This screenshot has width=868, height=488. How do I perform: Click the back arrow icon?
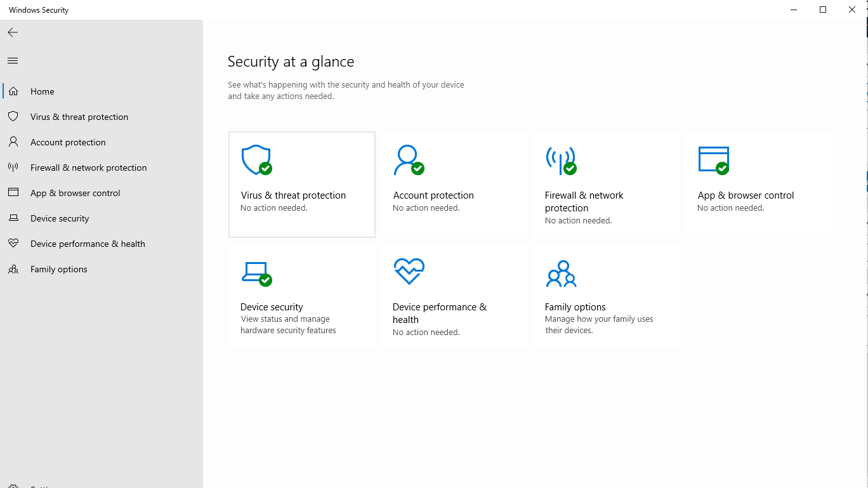[x=13, y=32]
